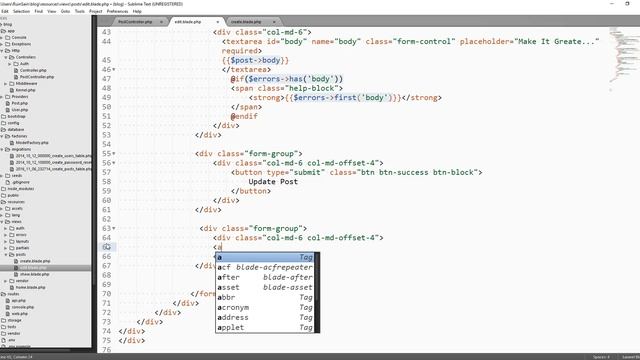
Task: Click the Console folder icon in sidebar
Action: [8, 37]
